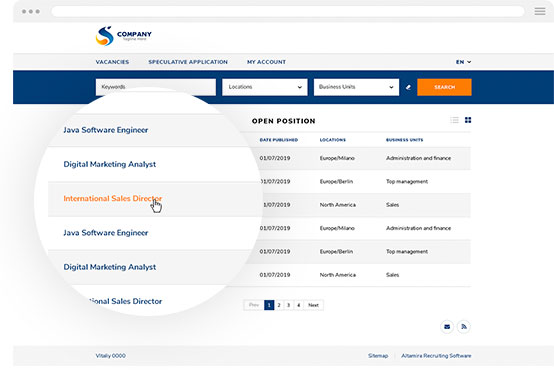Image resolution: width=554 pixels, height=370 pixels.
Task: Open the Business Units dropdown
Action: [x=356, y=87]
